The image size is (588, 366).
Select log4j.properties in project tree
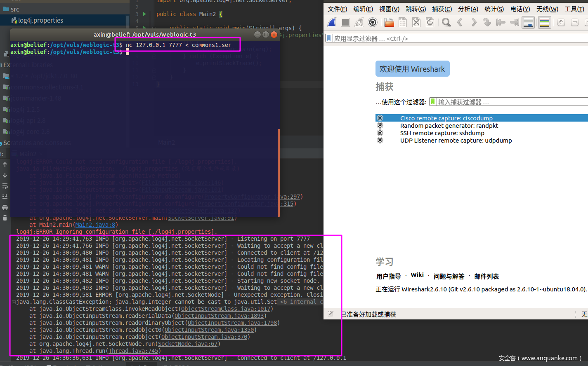[40, 20]
